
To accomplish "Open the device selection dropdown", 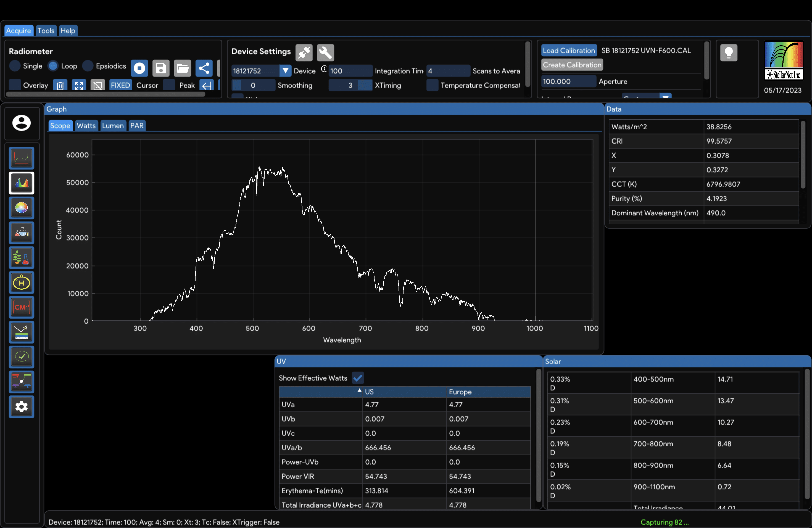I will coord(285,71).
